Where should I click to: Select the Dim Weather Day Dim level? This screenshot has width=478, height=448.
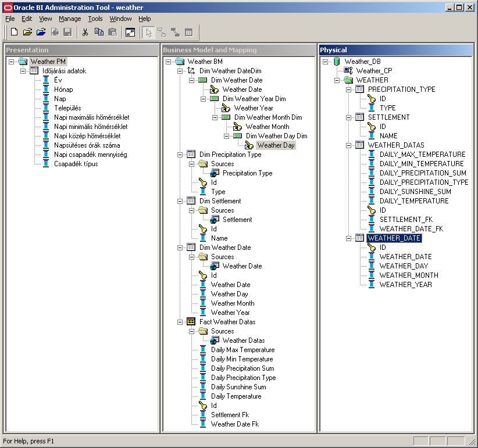pos(276,136)
